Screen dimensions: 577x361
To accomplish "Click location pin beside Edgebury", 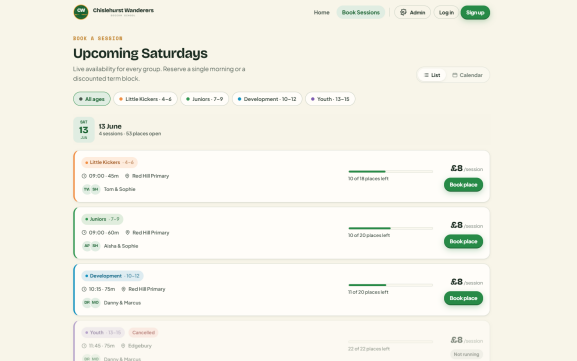I will (123, 346).
